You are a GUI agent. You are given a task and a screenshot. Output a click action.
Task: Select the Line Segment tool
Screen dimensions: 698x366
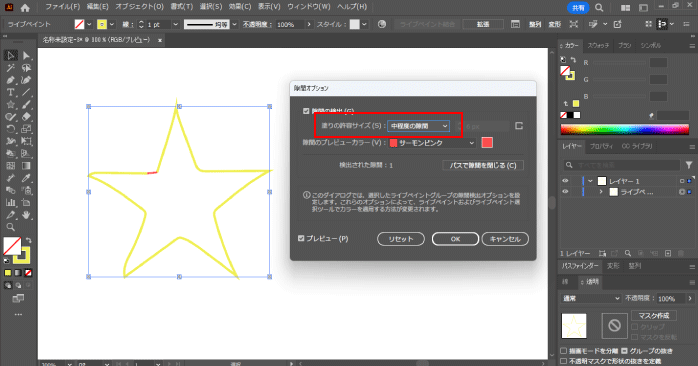26,92
